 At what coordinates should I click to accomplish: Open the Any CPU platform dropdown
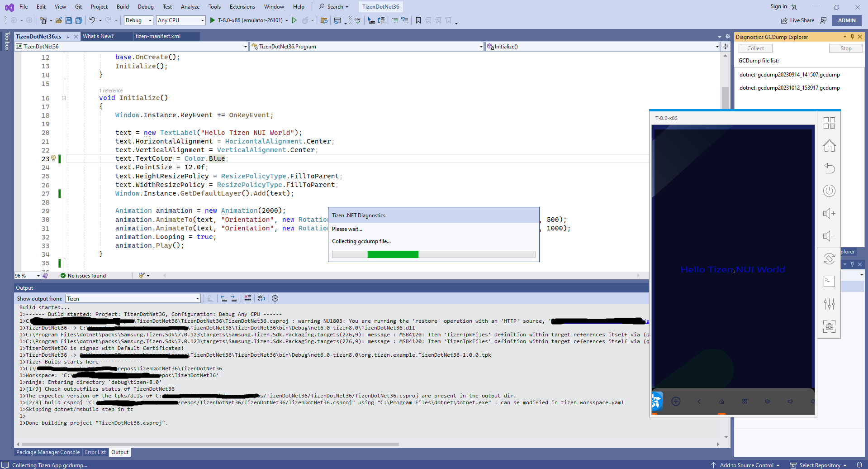point(202,20)
